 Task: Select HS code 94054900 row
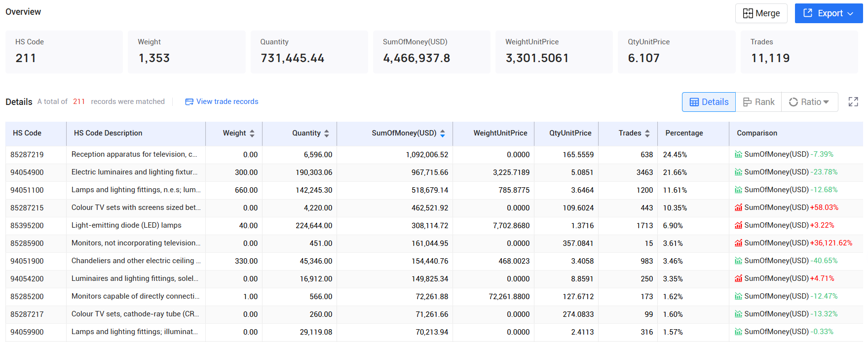(434, 172)
